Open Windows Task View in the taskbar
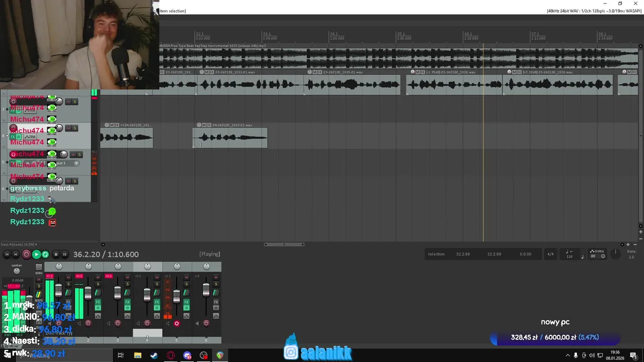This screenshot has height=362, width=644. click(120, 355)
